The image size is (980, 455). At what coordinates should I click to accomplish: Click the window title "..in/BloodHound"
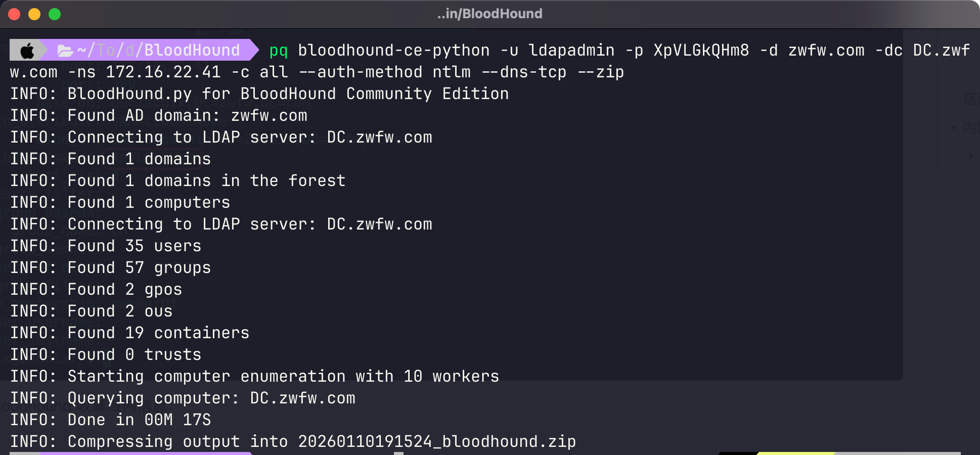(489, 14)
